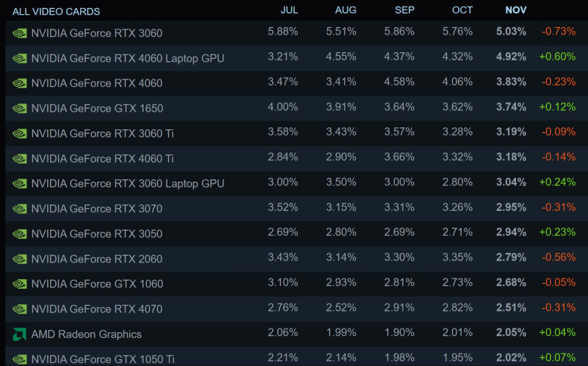This screenshot has width=588, height=366.
Task: Click the +0.60% change for RTX 4060 Laptop
Action: tap(557, 58)
